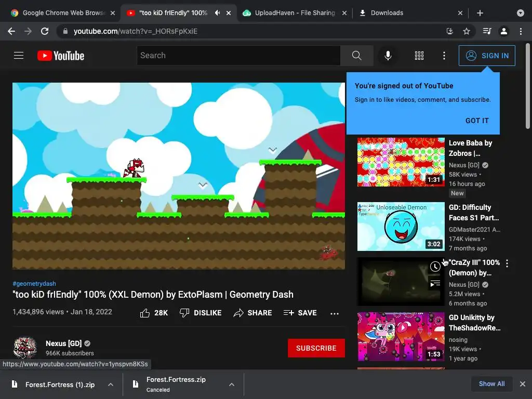Open YouTube settings three-dot menu
Image resolution: width=532 pixels, height=399 pixels.
(444, 55)
